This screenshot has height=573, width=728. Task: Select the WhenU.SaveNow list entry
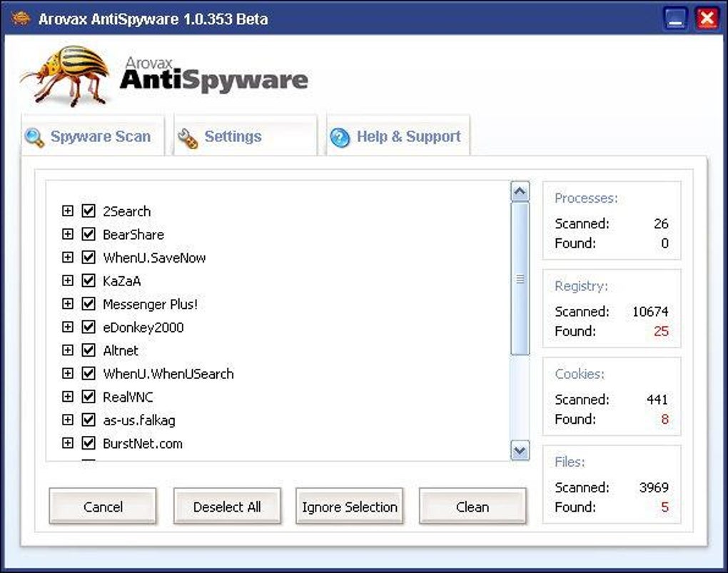(154, 258)
